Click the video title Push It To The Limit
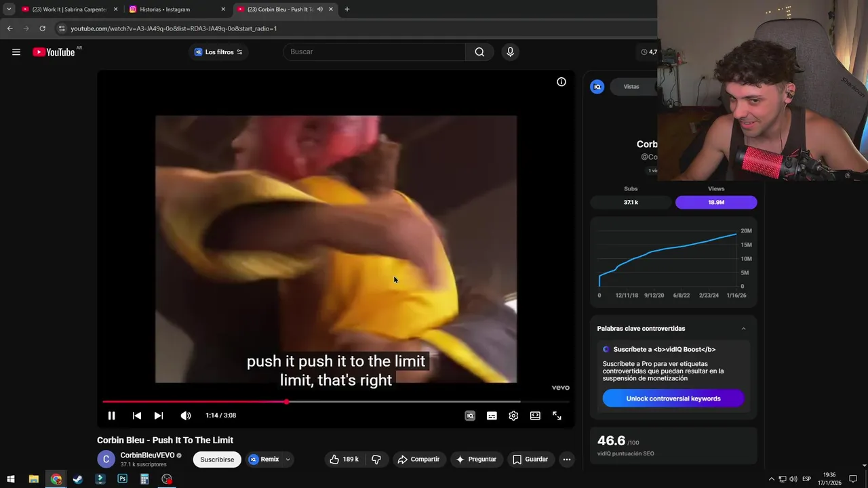The image size is (868, 488). tap(165, 441)
